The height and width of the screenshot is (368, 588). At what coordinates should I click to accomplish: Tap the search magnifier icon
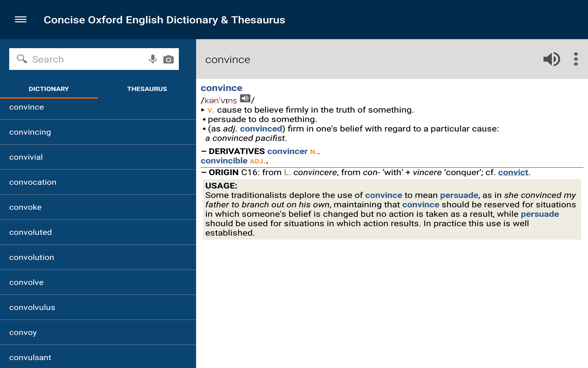pos(22,59)
